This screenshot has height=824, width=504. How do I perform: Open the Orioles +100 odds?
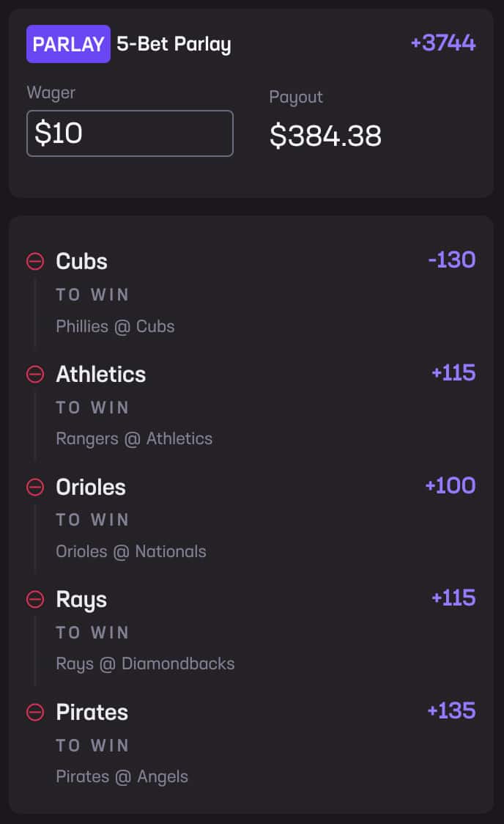(x=451, y=485)
